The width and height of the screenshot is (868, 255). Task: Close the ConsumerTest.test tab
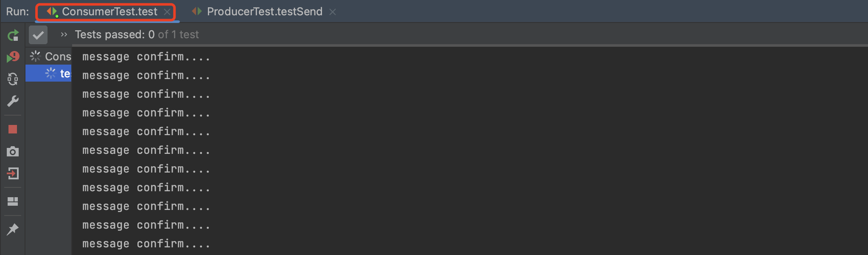click(167, 12)
